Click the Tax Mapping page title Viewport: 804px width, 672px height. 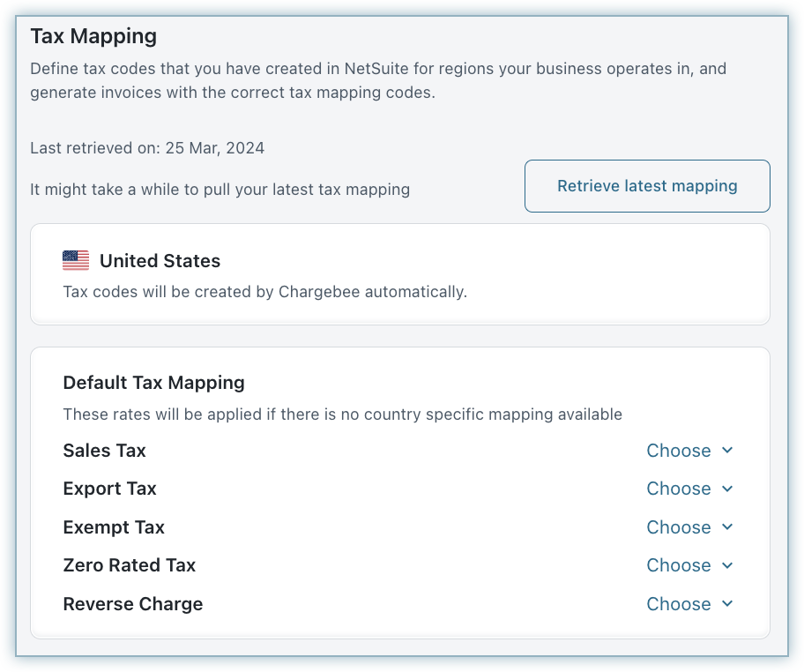click(x=93, y=36)
